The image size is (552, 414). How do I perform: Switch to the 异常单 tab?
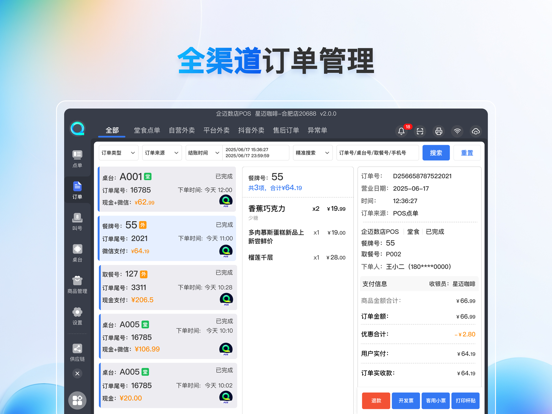pyautogui.click(x=318, y=130)
